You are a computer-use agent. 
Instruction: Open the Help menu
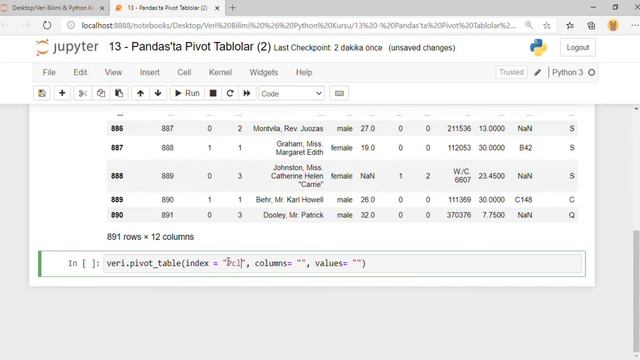click(x=304, y=72)
